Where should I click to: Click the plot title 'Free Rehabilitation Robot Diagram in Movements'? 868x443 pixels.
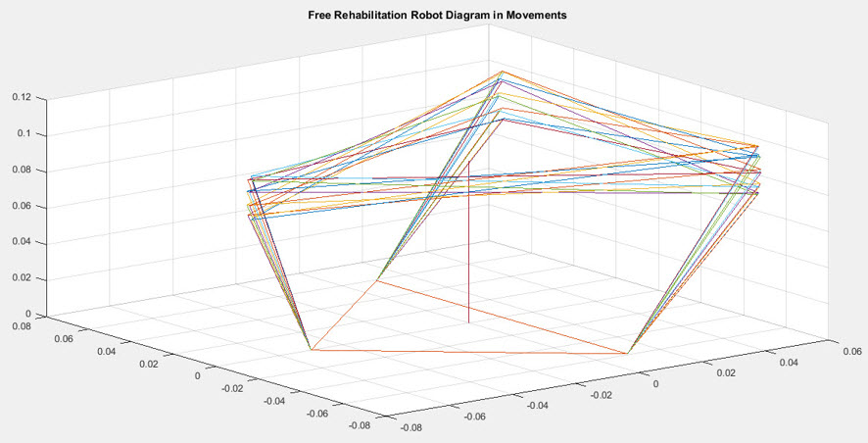tap(437, 16)
